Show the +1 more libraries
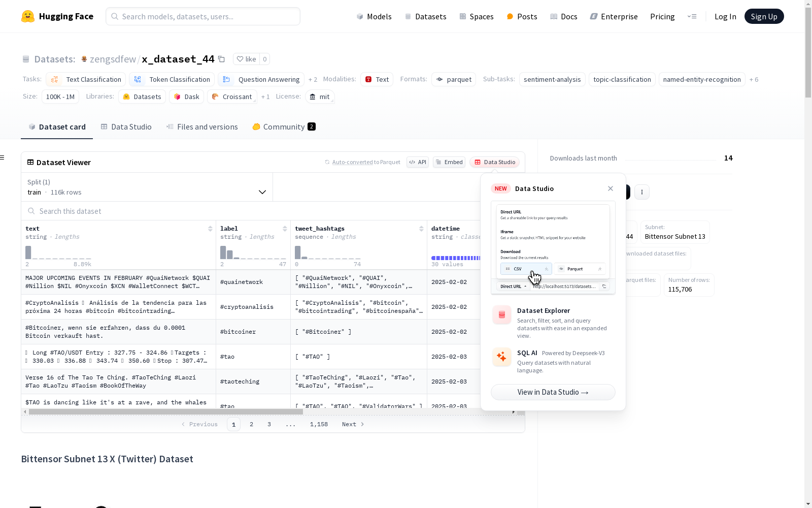The width and height of the screenshot is (812, 508). click(x=265, y=97)
